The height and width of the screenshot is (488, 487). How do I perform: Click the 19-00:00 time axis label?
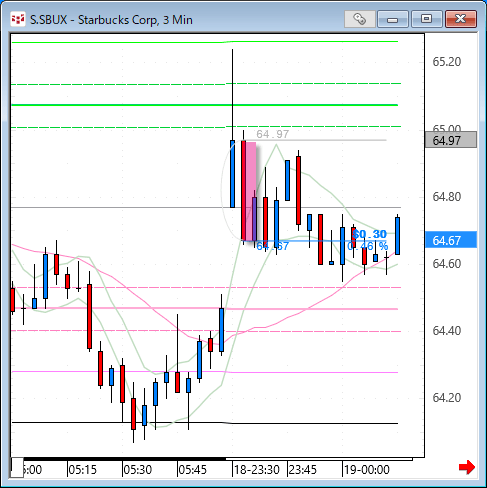pos(367,470)
